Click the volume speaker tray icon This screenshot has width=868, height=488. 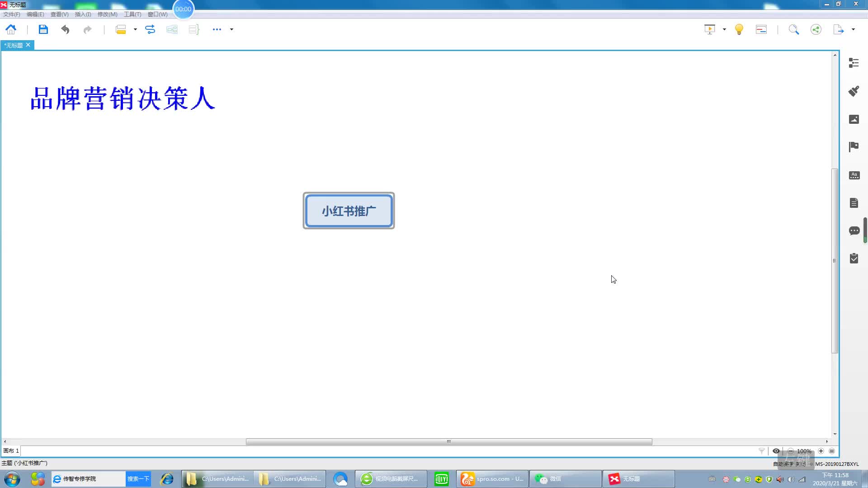[x=791, y=479]
